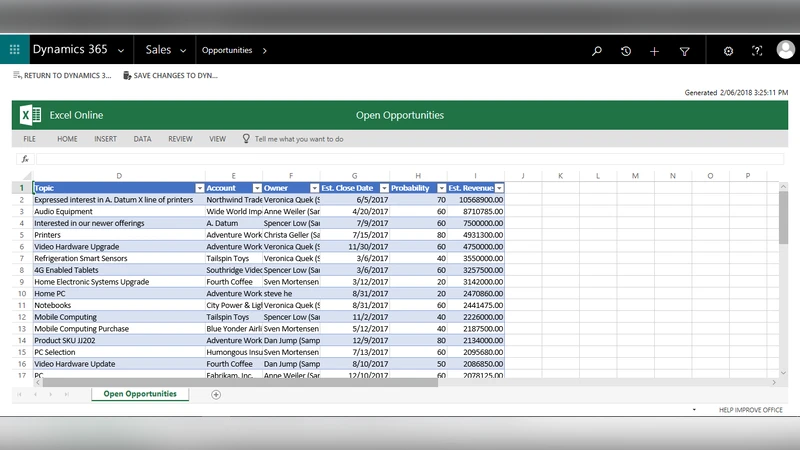Switch to the DATA ribbon tab
This screenshot has width=800, height=450.
tap(142, 139)
